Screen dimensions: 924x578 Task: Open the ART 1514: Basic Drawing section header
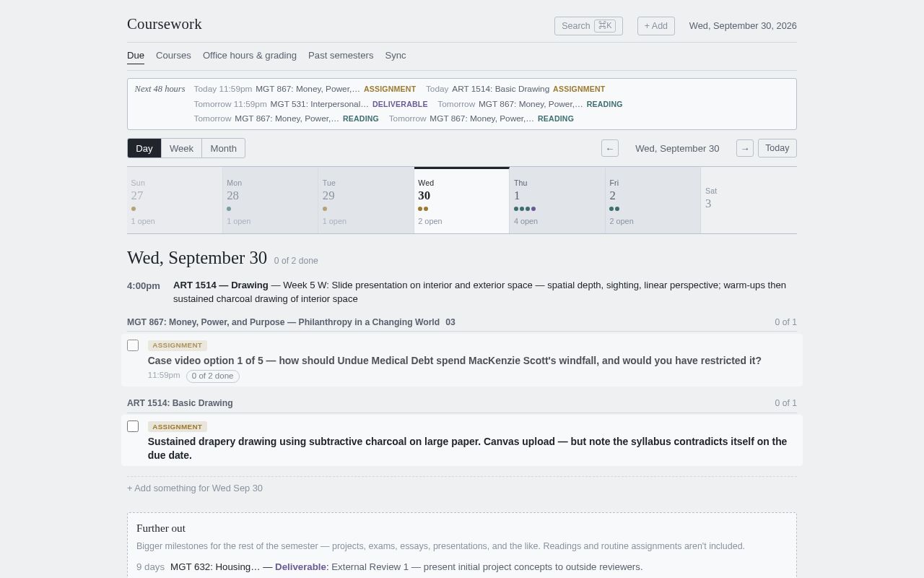[180, 403]
